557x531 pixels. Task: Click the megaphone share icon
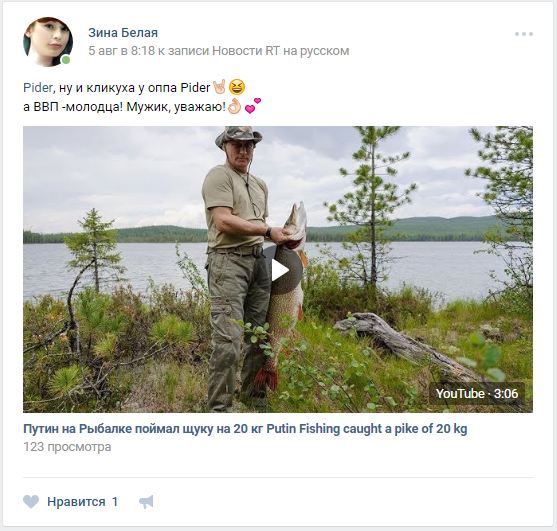click(x=146, y=502)
